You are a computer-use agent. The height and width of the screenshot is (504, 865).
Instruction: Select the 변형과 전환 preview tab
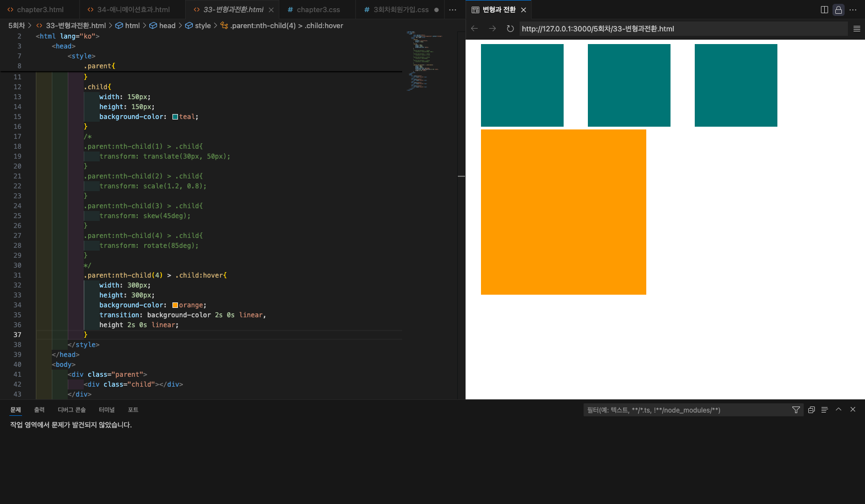click(x=499, y=10)
